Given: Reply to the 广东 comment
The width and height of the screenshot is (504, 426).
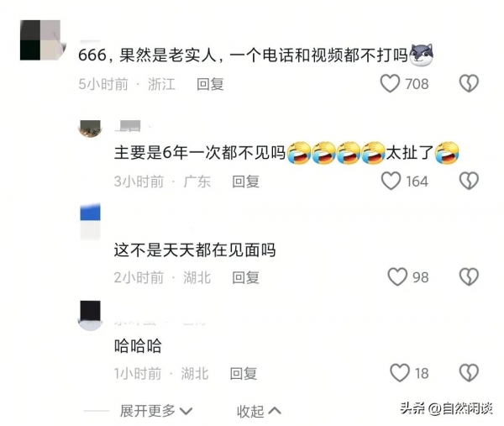Looking at the screenshot, I should click(246, 181).
